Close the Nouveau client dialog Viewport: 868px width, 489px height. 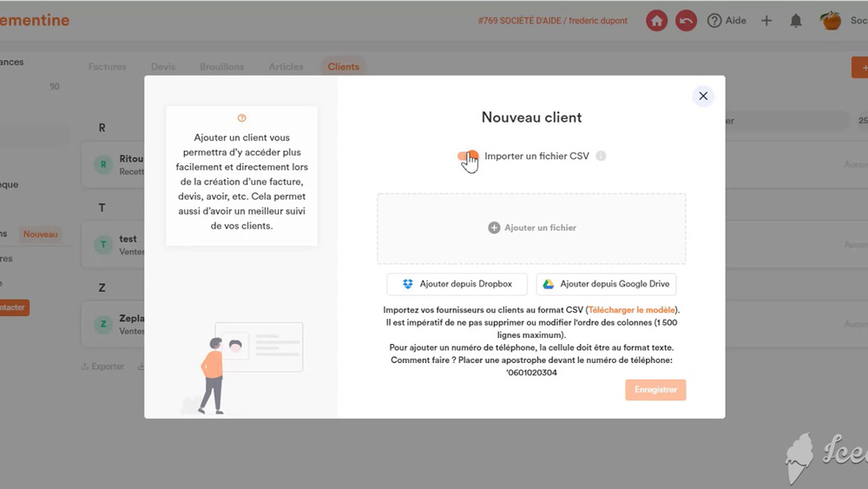[x=703, y=96]
